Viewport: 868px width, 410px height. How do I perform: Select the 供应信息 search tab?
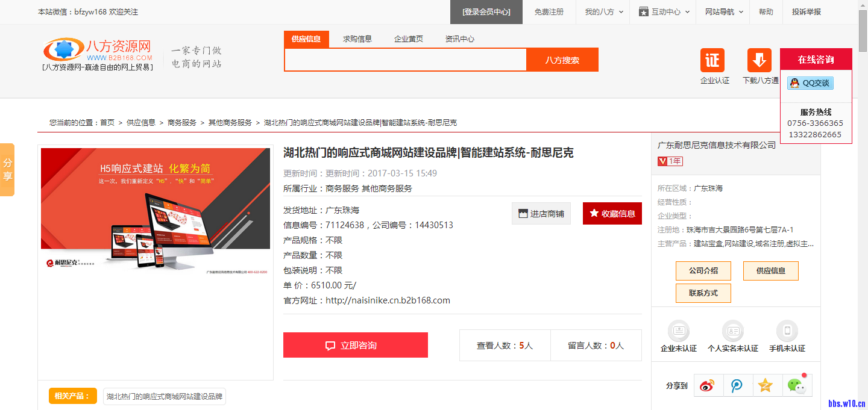(306, 39)
